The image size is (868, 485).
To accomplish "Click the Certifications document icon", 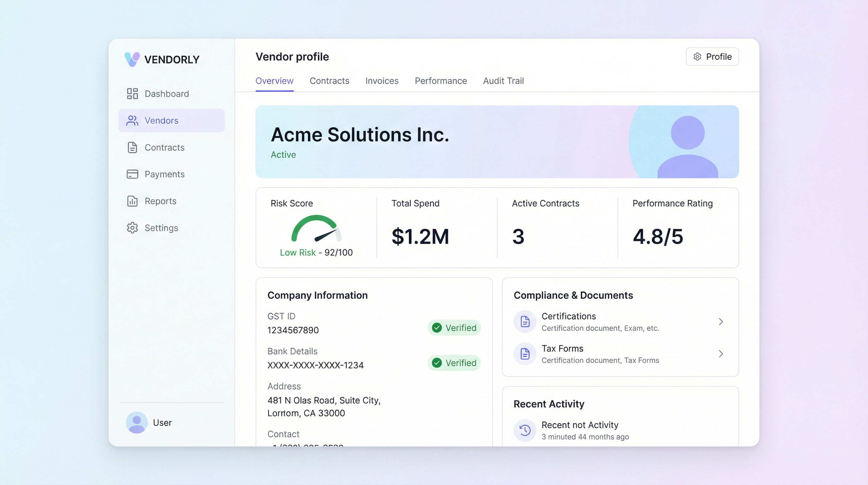I will tap(525, 321).
